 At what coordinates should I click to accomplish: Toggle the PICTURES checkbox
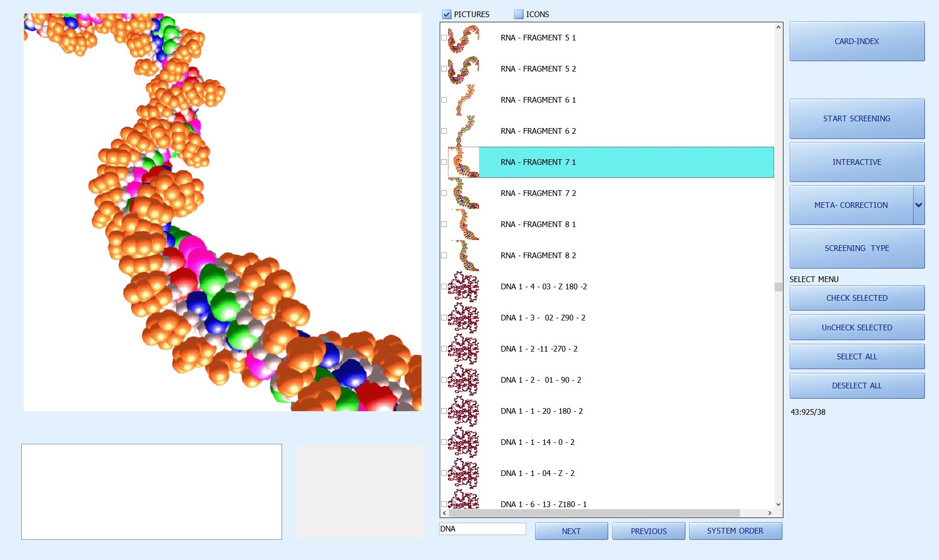coord(447,15)
